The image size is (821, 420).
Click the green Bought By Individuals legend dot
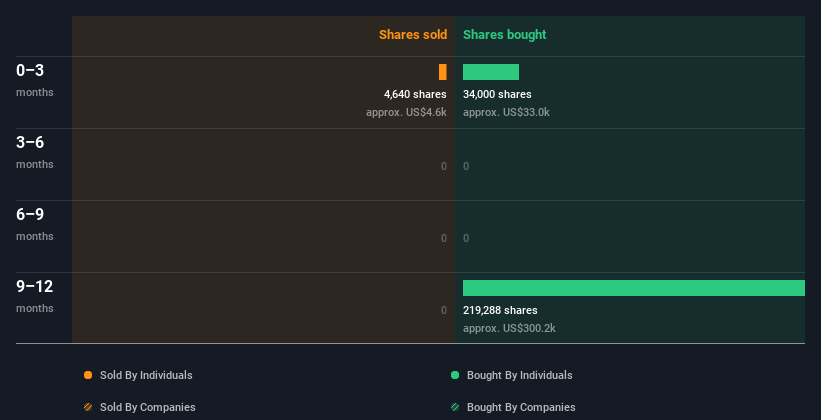click(x=455, y=375)
